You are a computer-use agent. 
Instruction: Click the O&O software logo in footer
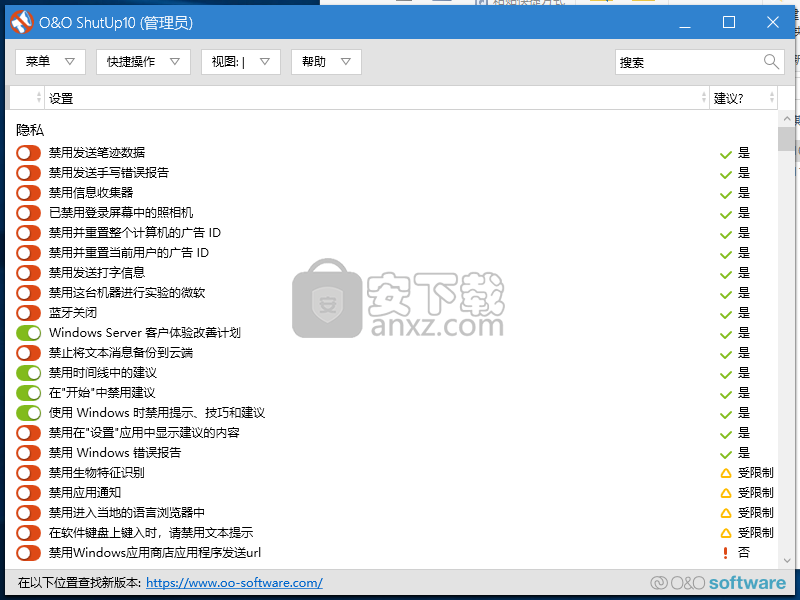718,583
